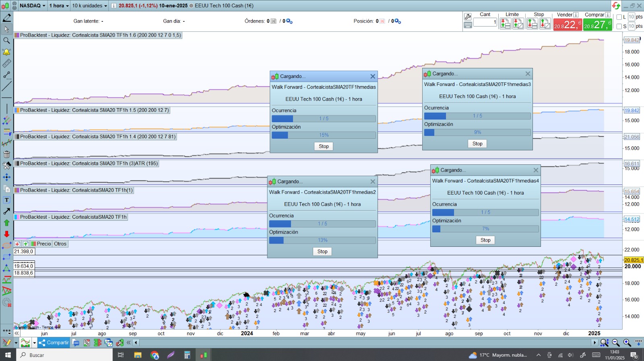
Task: Click the Windows taskbar Buscar search box
Action: click(64, 355)
